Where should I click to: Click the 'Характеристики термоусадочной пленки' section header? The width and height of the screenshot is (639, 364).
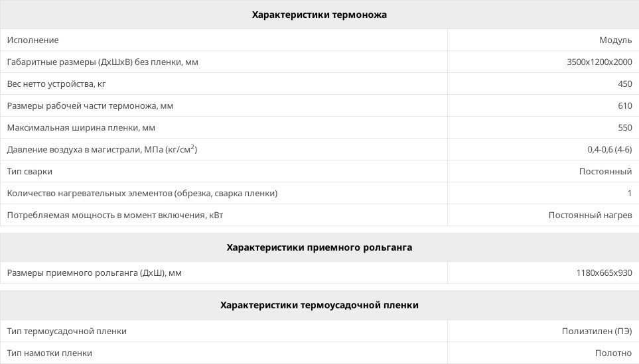tap(319, 305)
